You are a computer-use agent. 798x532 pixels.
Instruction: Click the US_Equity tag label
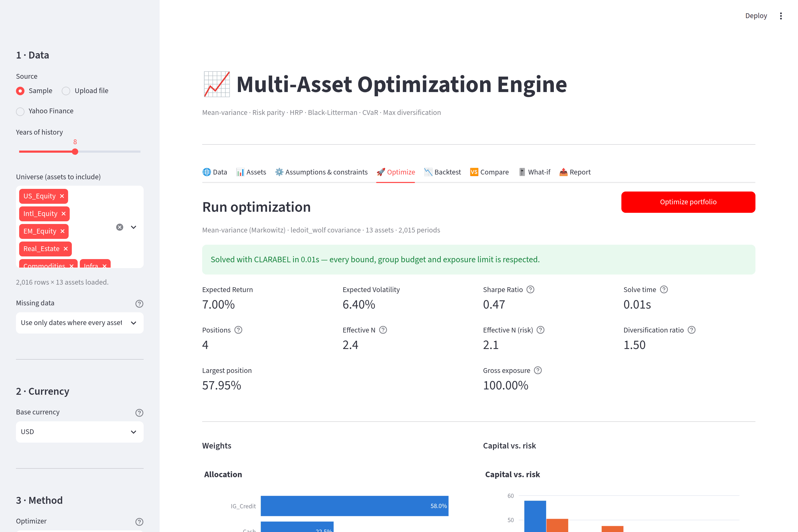click(x=39, y=196)
